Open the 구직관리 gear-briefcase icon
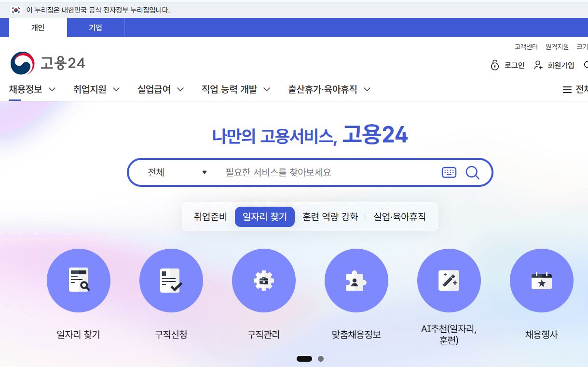Image resolution: width=588 pixels, height=367 pixels. pyautogui.click(x=264, y=281)
